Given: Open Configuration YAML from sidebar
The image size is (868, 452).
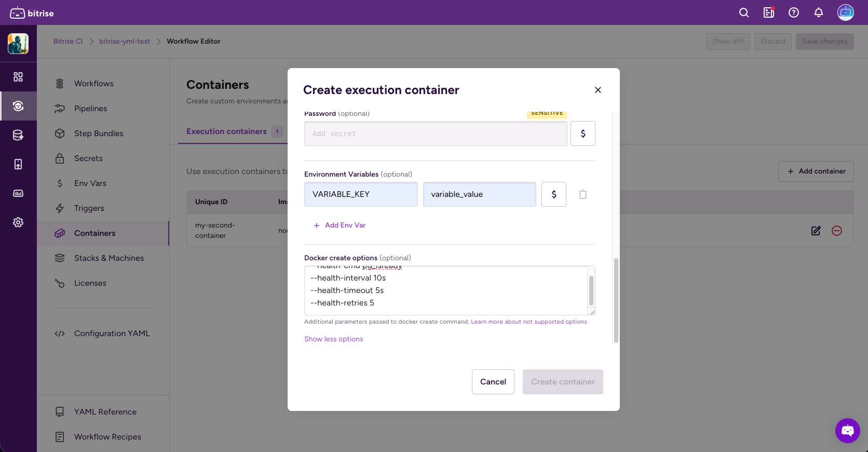Looking at the screenshot, I should tap(112, 334).
